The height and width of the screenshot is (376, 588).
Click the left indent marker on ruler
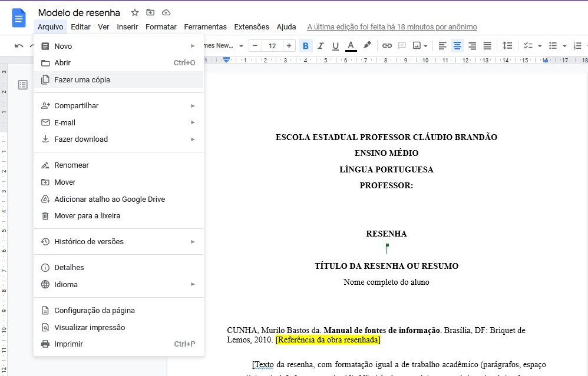tap(226, 60)
